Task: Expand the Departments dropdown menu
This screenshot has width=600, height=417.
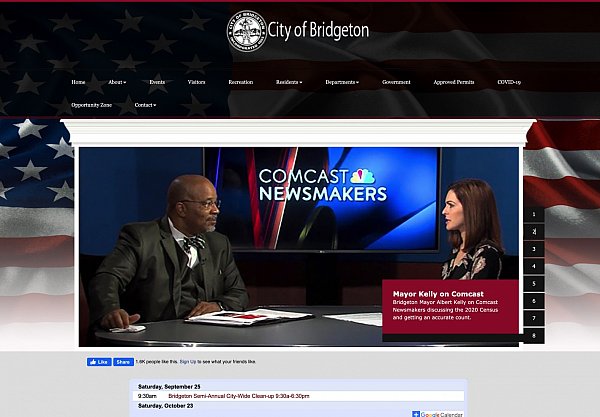Action: tap(342, 82)
